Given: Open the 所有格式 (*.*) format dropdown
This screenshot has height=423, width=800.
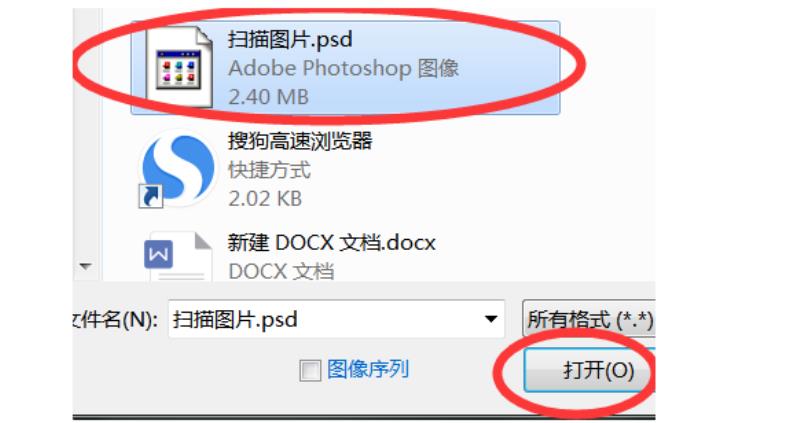Looking at the screenshot, I should [589, 319].
